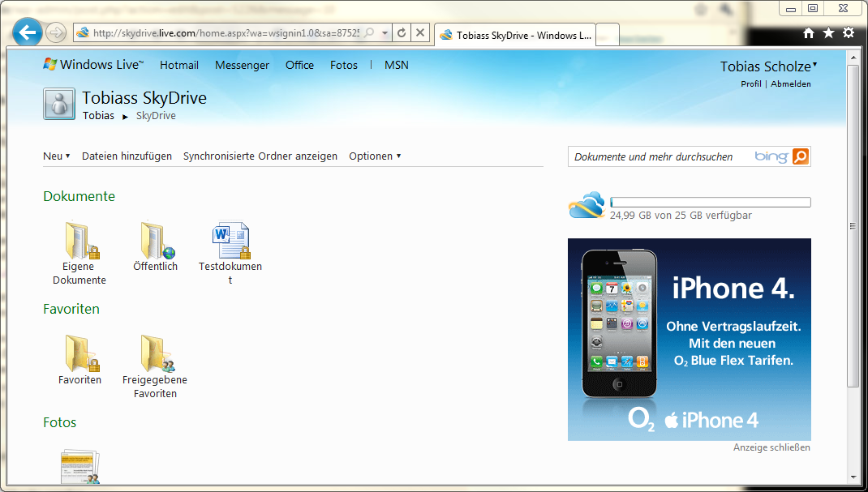Click the Dokumente section heading
The image size is (868, 492).
[x=79, y=196]
